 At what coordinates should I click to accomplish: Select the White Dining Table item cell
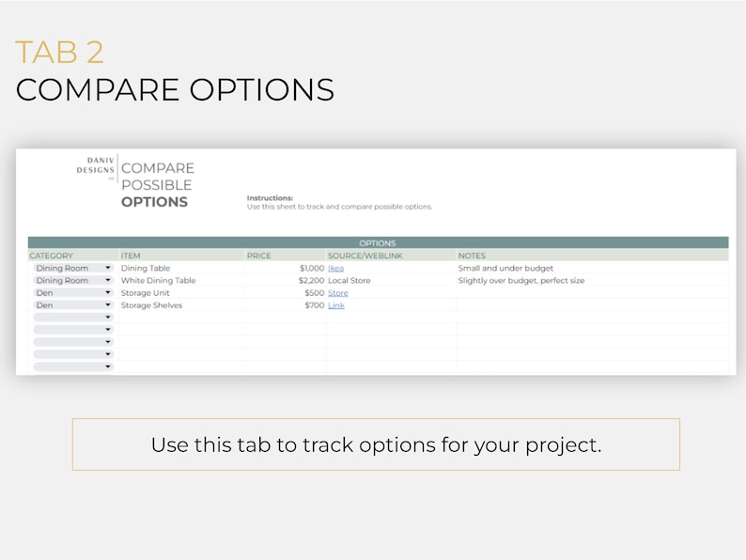point(181,280)
